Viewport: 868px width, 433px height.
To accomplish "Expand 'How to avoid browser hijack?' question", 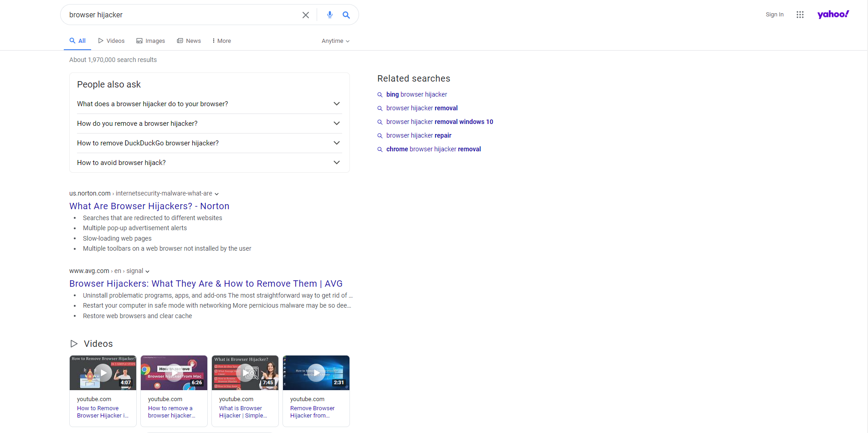I will pos(210,163).
